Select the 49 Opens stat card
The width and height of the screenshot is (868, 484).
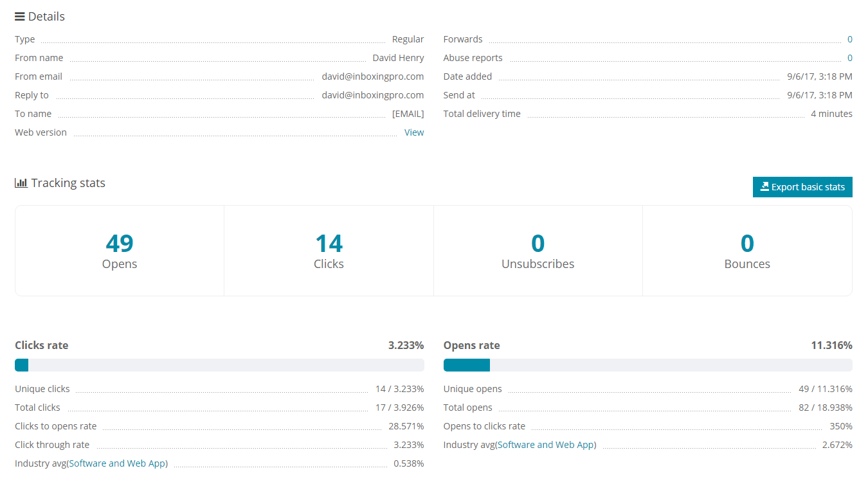pos(120,251)
